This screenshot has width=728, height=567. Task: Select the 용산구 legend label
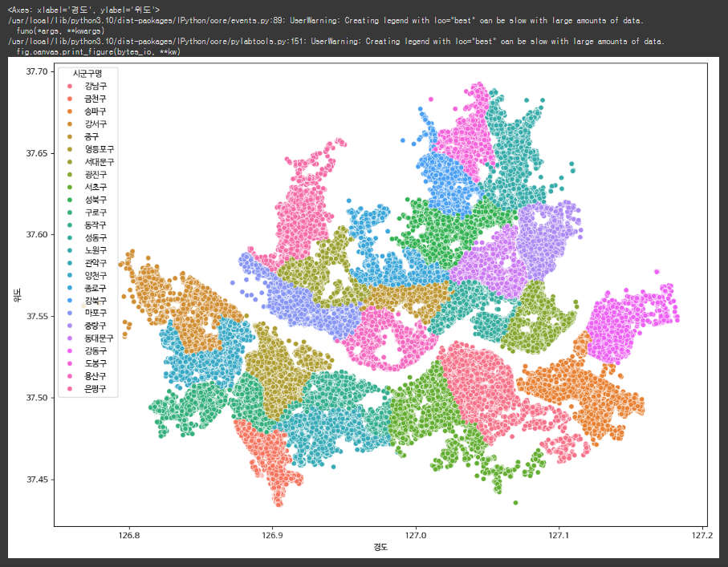pyautogui.click(x=96, y=376)
